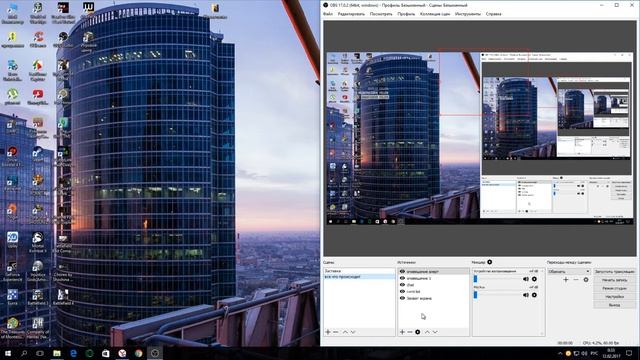
Task: Select the GeForce Experience desktop shortcut
Action: click(x=12, y=271)
